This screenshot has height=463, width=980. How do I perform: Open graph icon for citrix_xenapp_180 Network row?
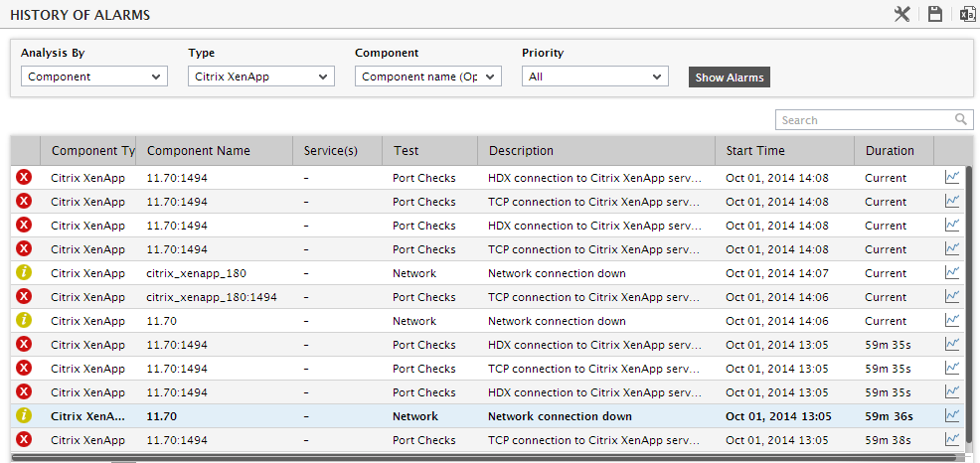click(952, 273)
